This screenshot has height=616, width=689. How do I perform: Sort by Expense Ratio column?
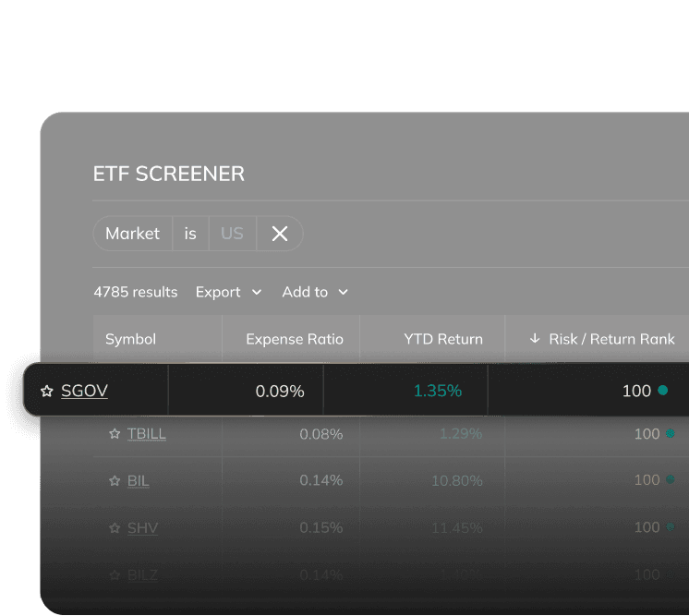tap(295, 339)
